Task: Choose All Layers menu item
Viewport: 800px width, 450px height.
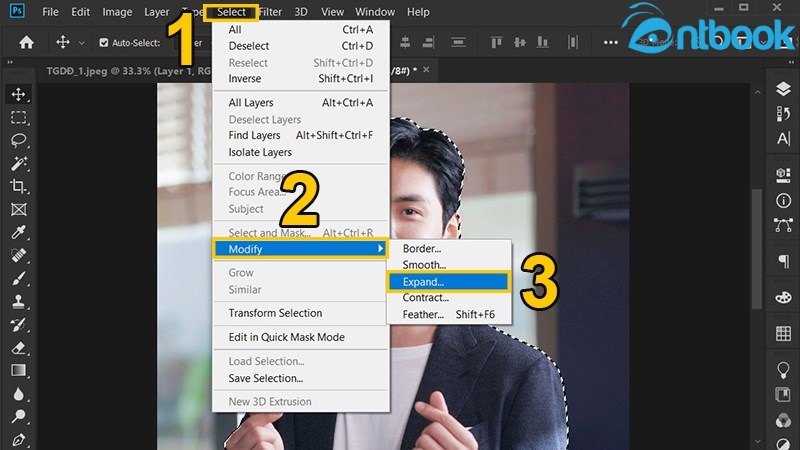Action: point(301,103)
